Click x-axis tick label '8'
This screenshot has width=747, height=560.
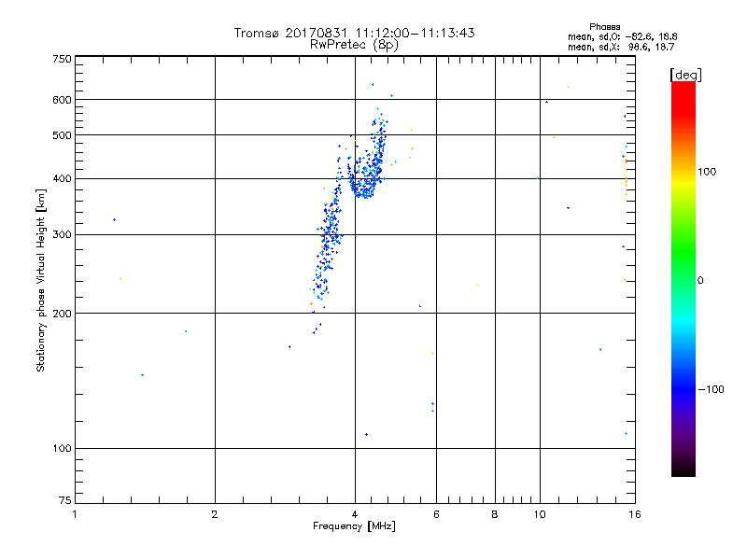click(x=495, y=514)
